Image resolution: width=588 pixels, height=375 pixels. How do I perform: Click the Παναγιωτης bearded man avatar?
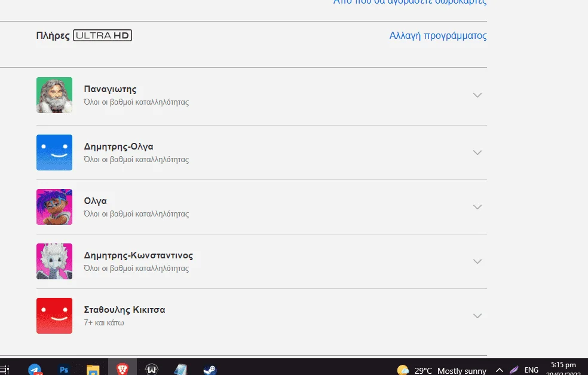tap(54, 95)
